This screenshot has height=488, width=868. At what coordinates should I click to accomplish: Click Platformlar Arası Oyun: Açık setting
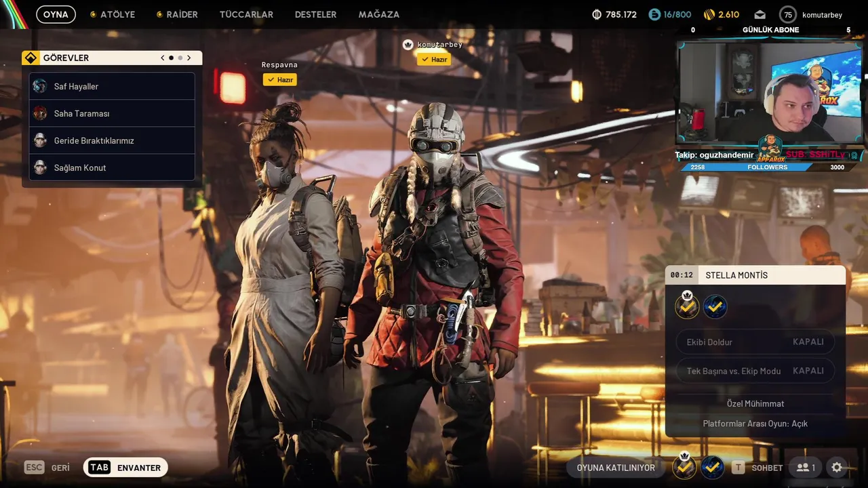coord(755,424)
